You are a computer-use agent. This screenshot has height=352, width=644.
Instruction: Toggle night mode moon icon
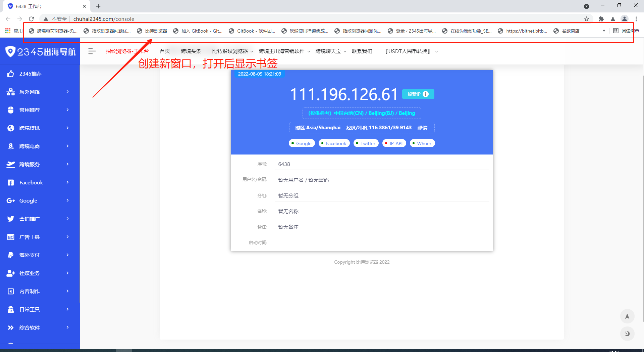pyautogui.click(x=627, y=334)
